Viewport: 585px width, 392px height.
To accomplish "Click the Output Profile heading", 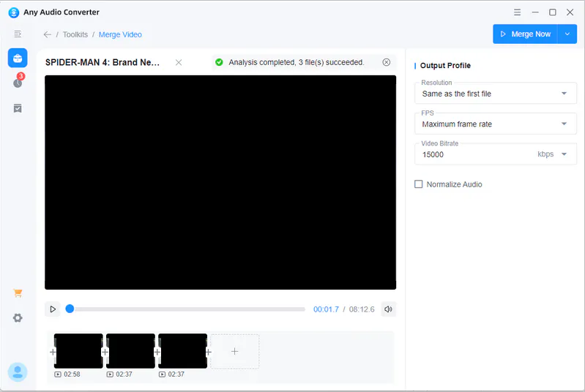I will point(445,66).
